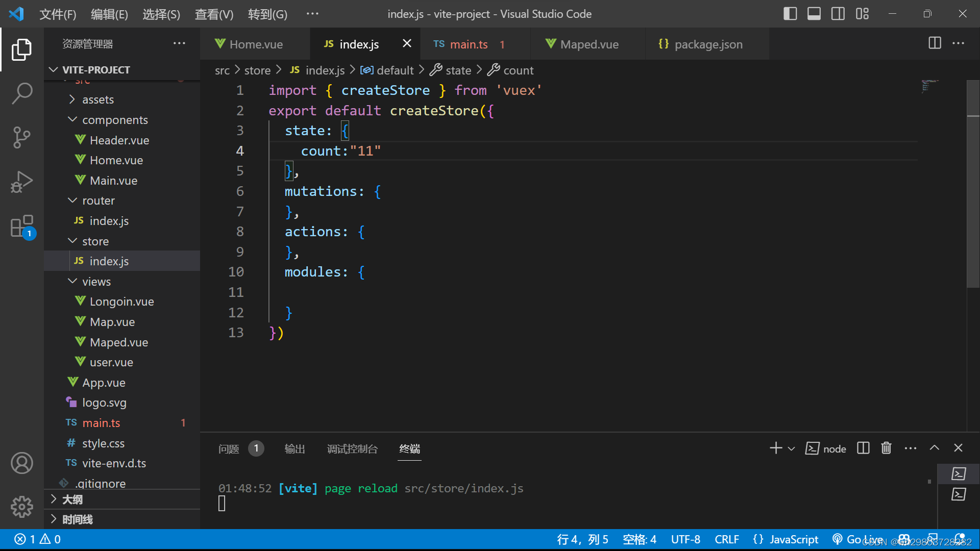Maximize the terminal panel with chevron

pos(935,448)
